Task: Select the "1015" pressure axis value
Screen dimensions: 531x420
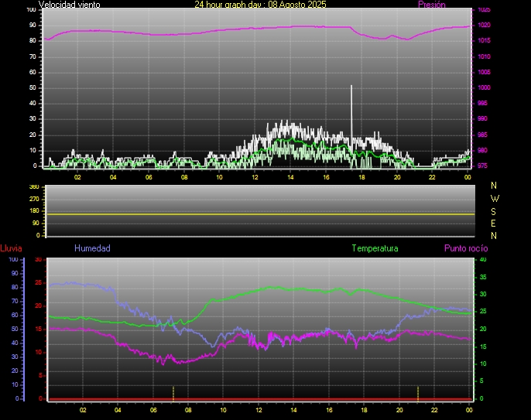Action: pos(485,41)
